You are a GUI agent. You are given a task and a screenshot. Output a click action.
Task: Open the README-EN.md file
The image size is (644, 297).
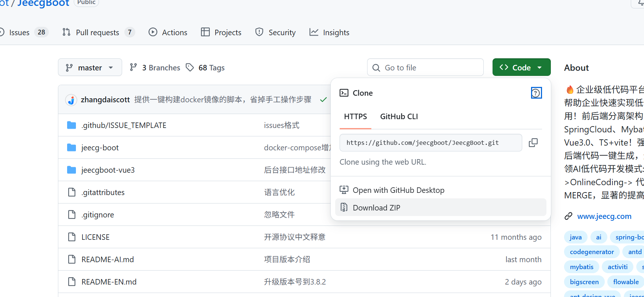tap(109, 282)
